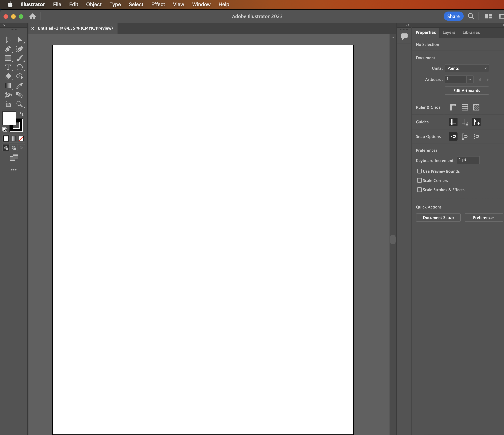
Task: Choose the Type tool
Action: click(8, 67)
